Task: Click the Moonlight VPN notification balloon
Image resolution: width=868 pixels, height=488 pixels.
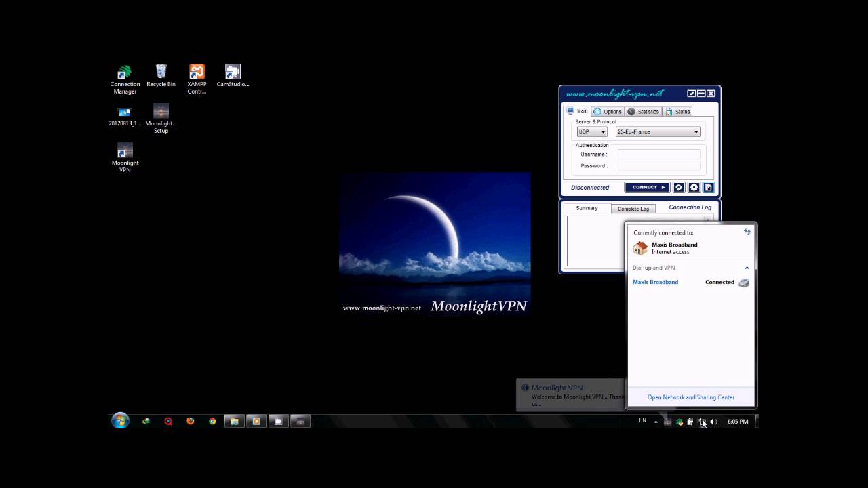Action: (x=570, y=395)
